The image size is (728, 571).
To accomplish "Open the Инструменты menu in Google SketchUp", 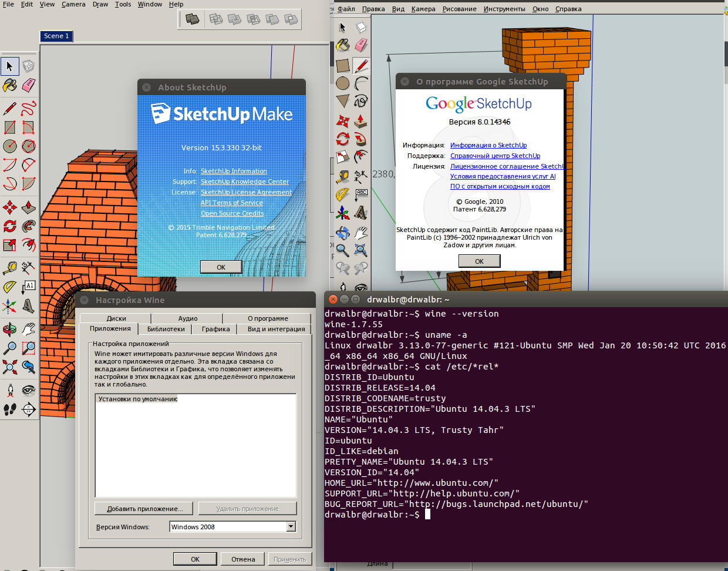I will tap(504, 9).
